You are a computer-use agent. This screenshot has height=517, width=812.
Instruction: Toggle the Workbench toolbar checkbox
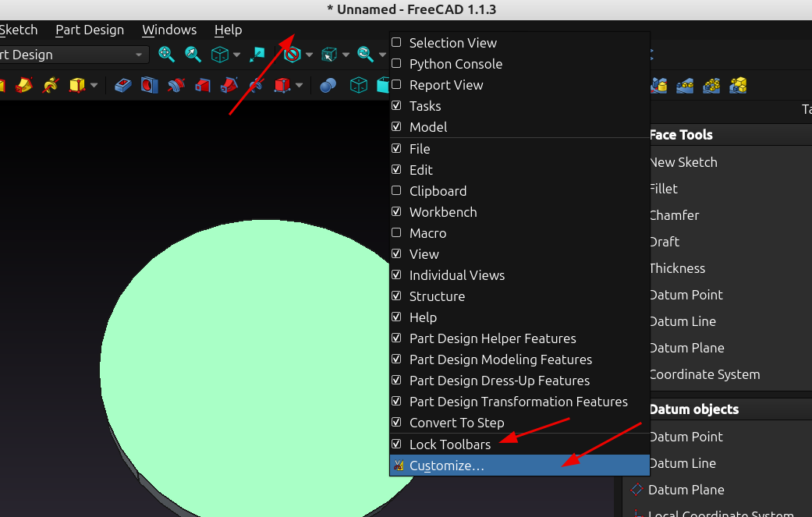(397, 211)
